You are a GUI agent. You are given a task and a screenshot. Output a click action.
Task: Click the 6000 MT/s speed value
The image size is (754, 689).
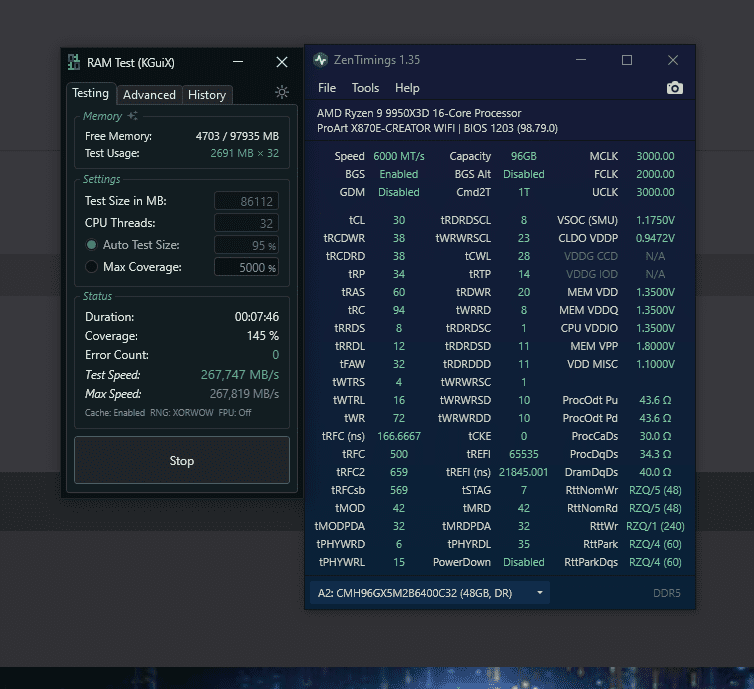click(x=399, y=156)
